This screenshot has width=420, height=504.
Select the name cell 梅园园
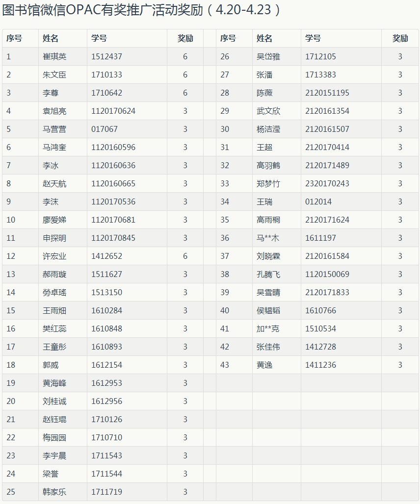(x=54, y=437)
